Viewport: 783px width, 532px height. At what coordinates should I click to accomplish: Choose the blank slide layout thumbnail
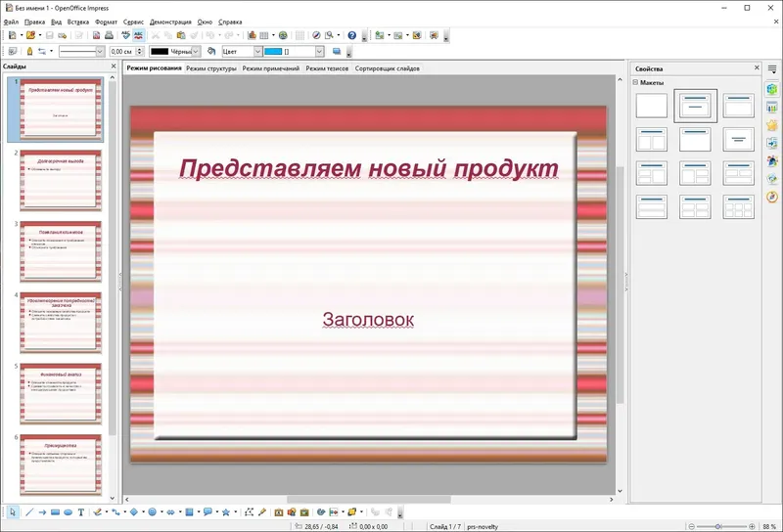[652, 106]
